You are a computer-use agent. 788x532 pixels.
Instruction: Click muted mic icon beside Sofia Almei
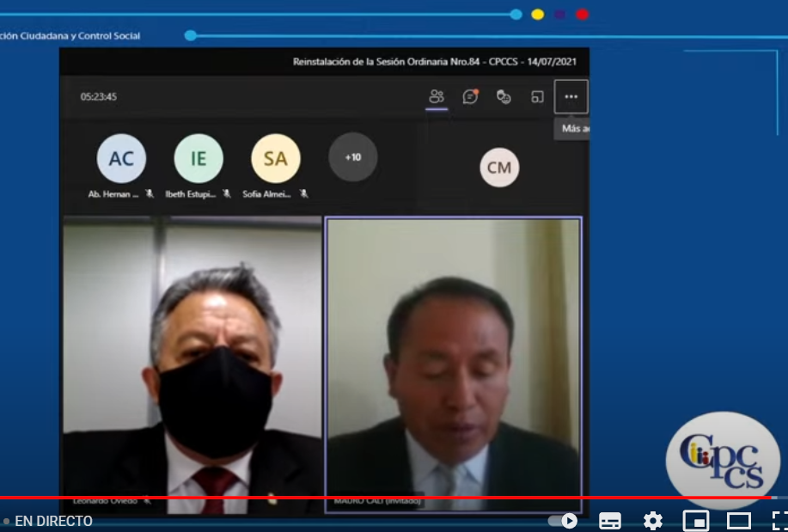pos(303,193)
